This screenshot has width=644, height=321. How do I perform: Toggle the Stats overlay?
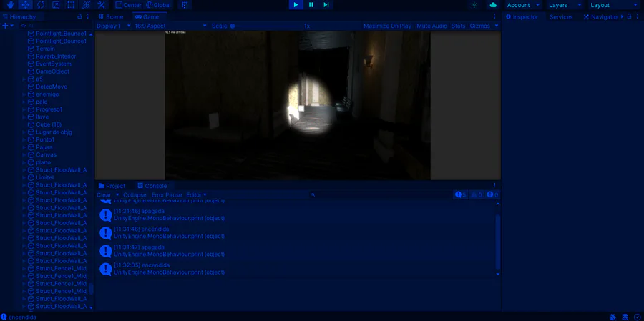click(459, 26)
